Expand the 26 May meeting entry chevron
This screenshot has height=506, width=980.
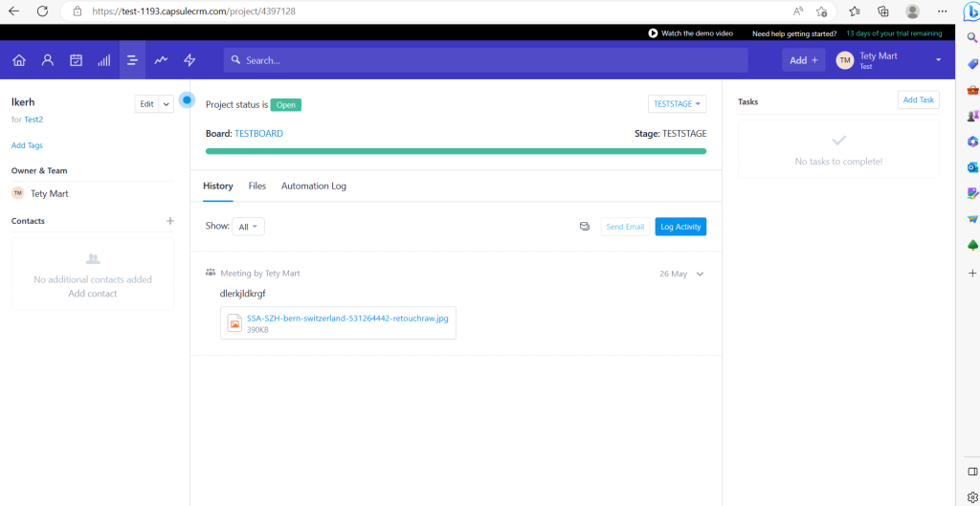(x=700, y=274)
